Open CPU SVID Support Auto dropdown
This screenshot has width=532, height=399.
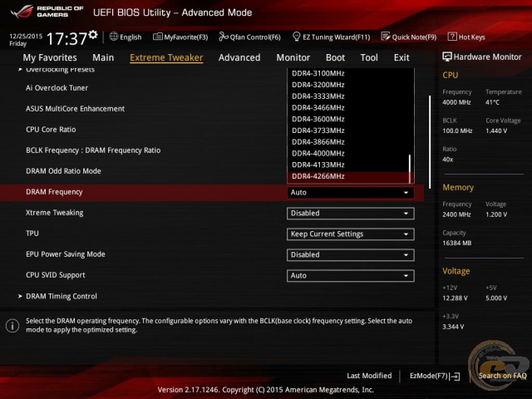point(350,275)
